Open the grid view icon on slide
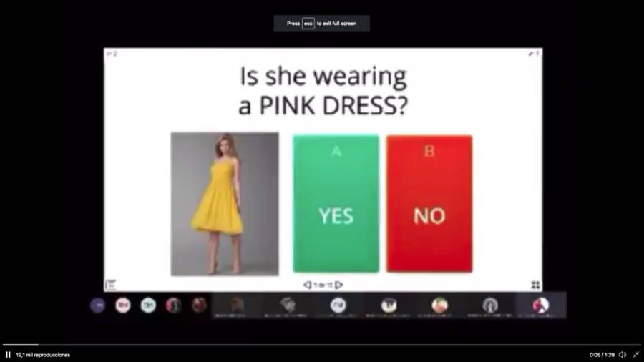The width and height of the screenshot is (644, 362). (535, 285)
